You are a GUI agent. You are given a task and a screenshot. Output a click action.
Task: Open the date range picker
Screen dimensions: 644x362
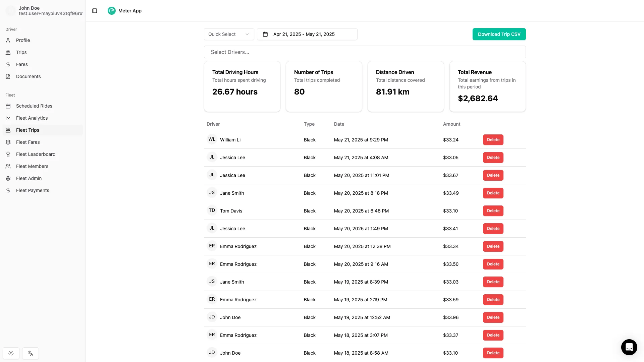307,34
